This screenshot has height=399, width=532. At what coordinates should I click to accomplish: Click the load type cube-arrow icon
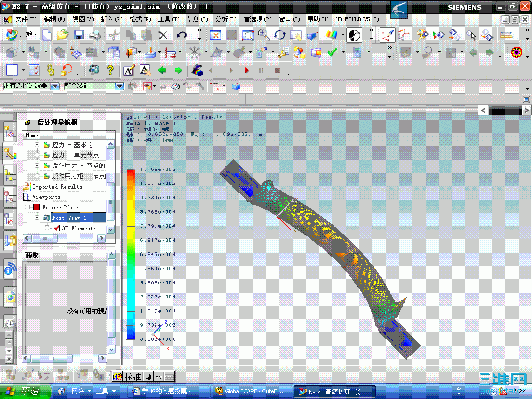(x=150, y=52)
